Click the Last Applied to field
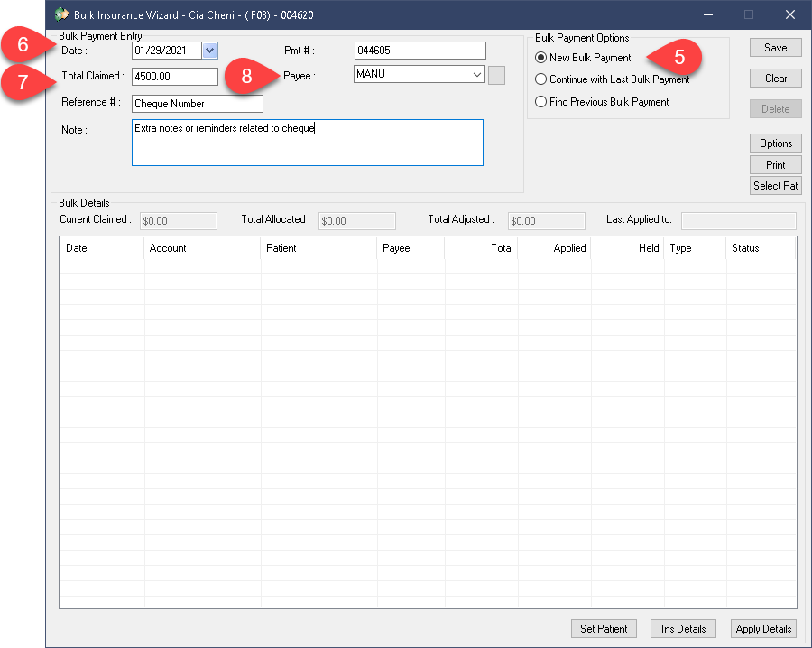This screenshot has height=648, width=812. click(x=738, y=220)
